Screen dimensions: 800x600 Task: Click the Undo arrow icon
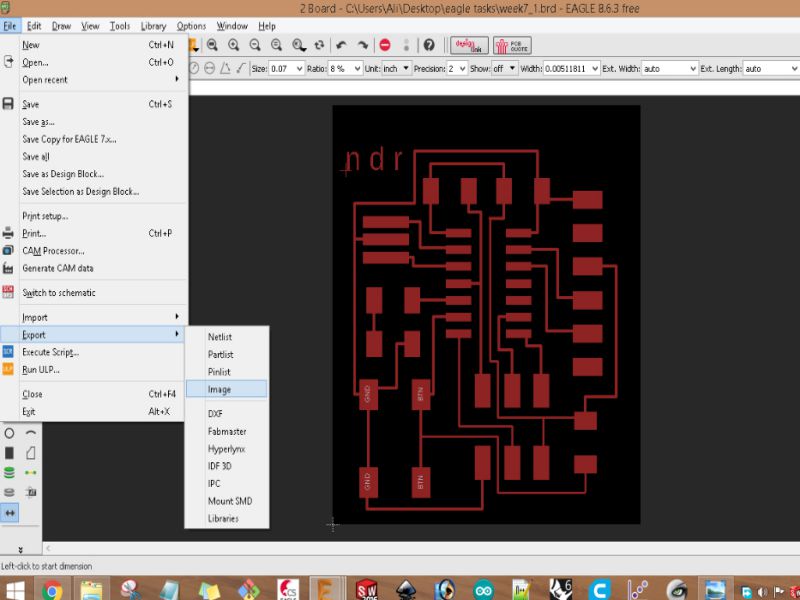click(x=341, y=45)
